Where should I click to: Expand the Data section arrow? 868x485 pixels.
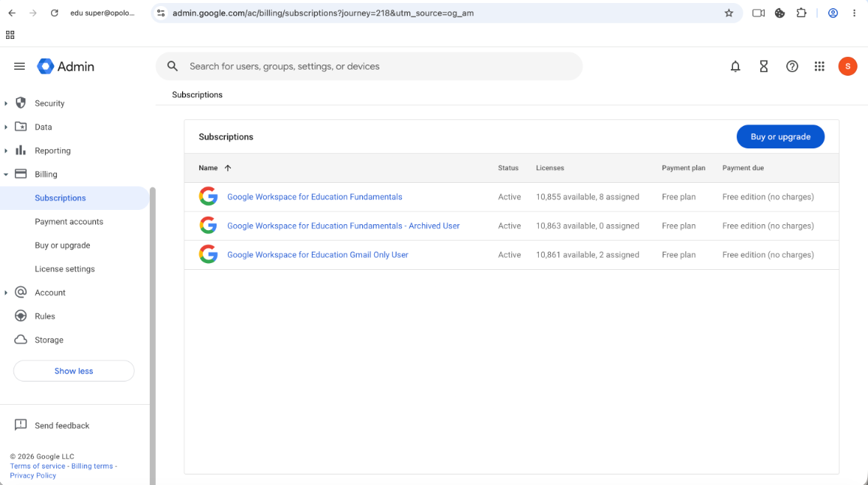[6, 127]
